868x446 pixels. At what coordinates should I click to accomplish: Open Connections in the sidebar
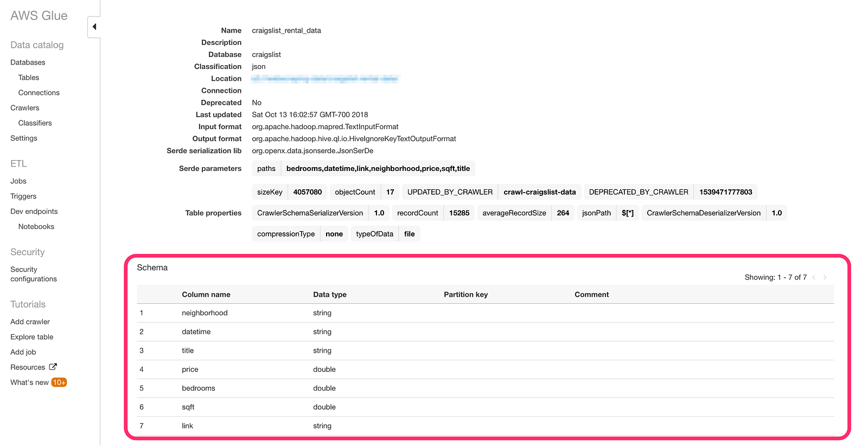pos(39,93)
